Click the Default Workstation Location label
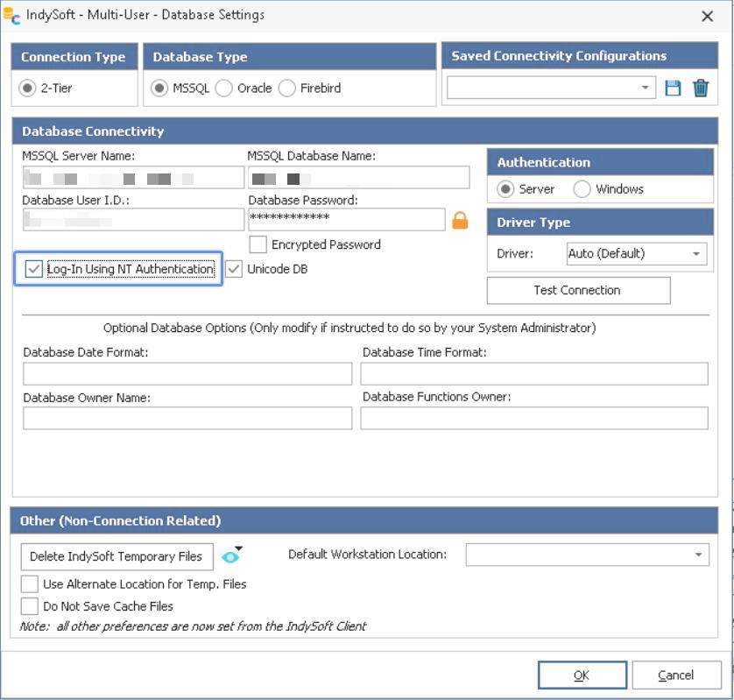Screen dimensions: 734x700 click(368, 555)
